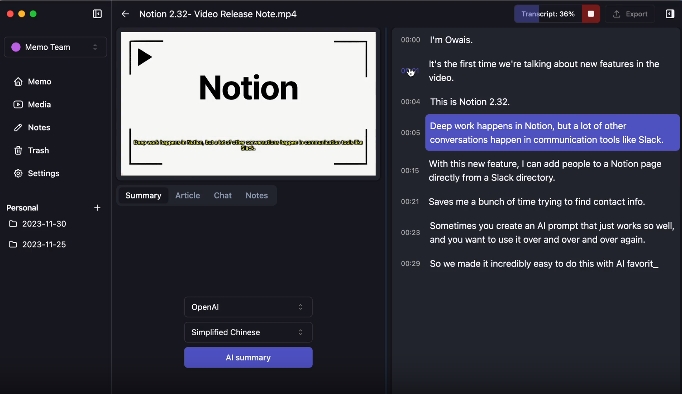Open the OpenAI provider dropdown
The image size is (682, 394).
tap(248, 307)
